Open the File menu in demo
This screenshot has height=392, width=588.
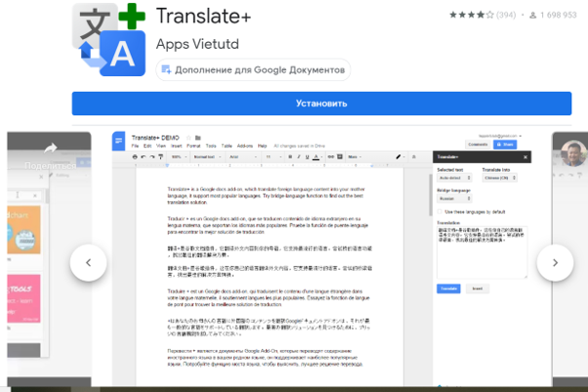point(136,146)
